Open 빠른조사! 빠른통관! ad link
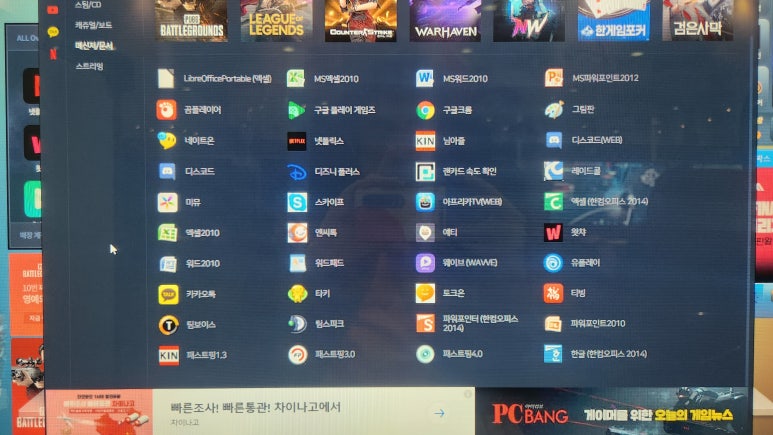This screenshot has width=773, height=435. 255,407
